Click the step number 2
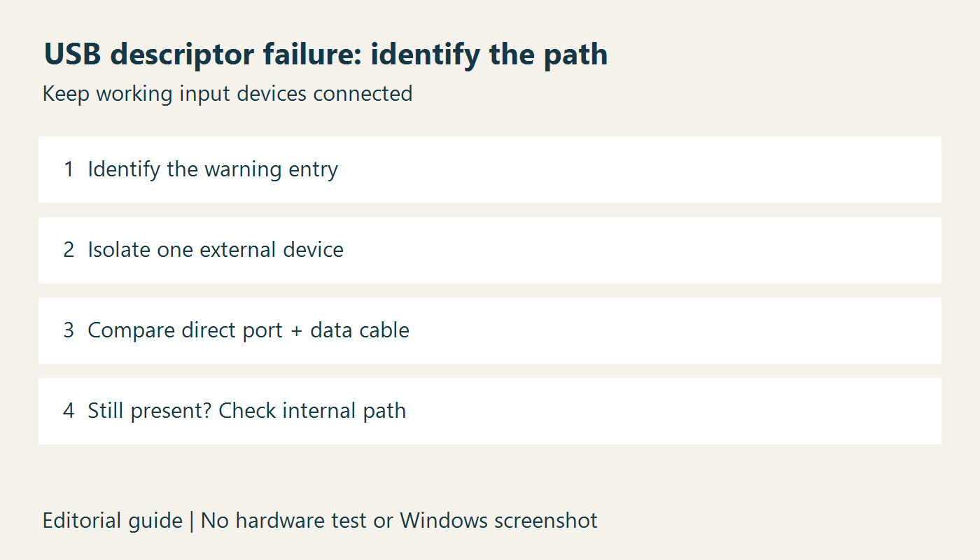Image resolution: width=980 pixels, height=560 pixels. coord(69,250)
